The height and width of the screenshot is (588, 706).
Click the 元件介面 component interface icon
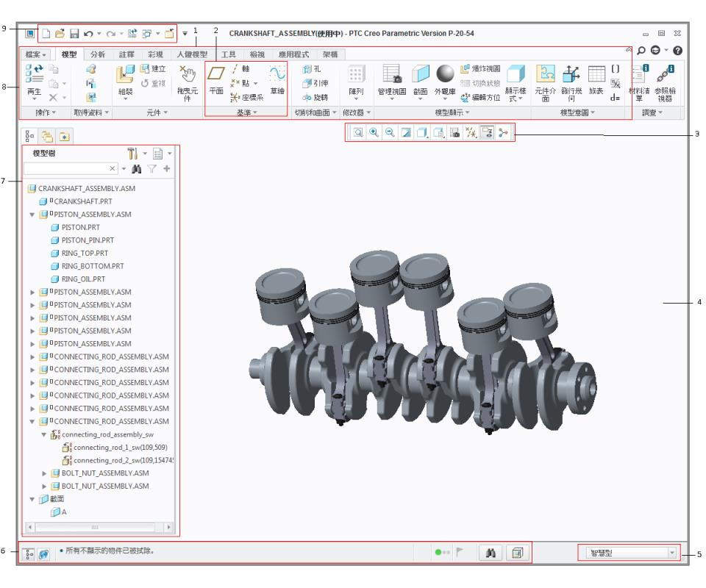tap(545, 83)
